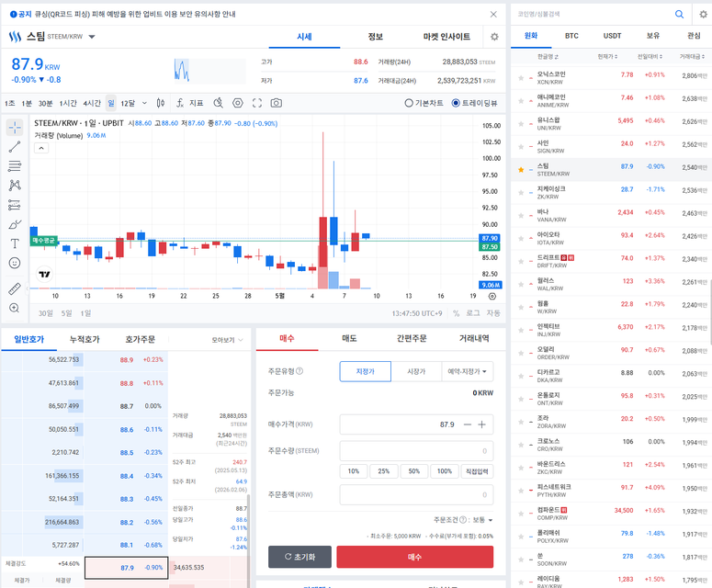Viewport: 712px width, 588px height.
Task: Toggle 자동 auto scale on chart
Action: coord(493,313)
